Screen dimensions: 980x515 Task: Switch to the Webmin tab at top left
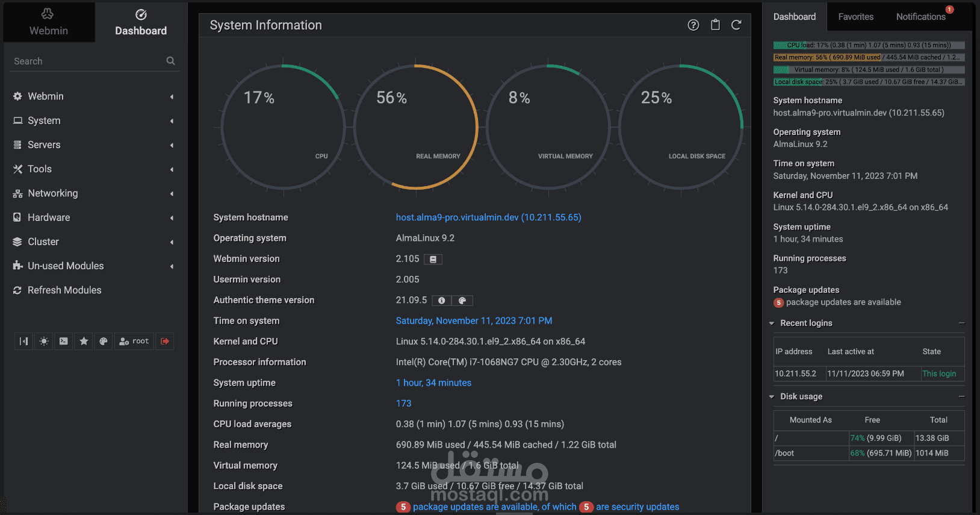tap(49, 22)
